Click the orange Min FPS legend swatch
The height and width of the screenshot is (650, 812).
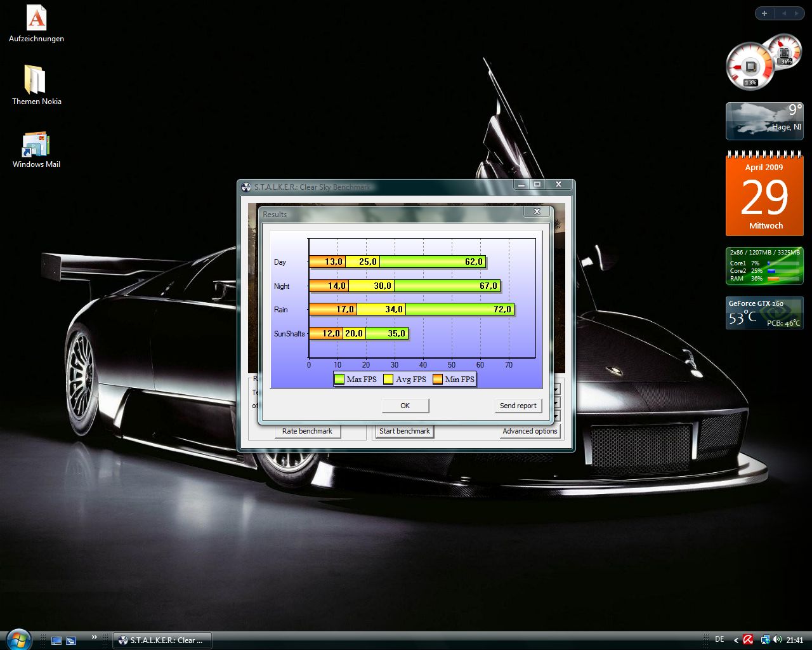tap(438, 380)
